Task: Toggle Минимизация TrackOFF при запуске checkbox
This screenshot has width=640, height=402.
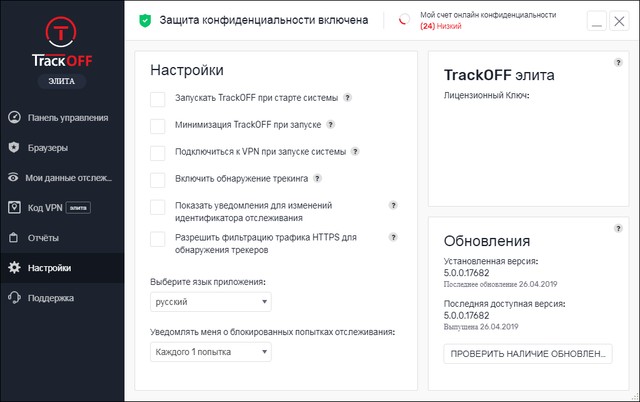Action: pos(157,126)
